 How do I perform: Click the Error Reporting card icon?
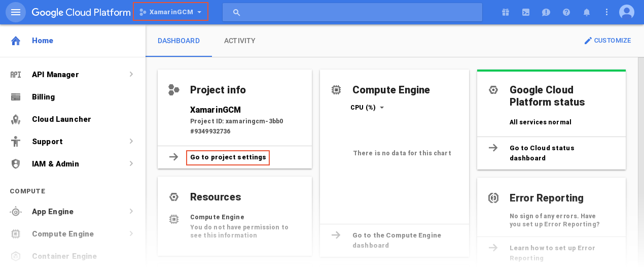pyautogui.click(x=493, y=198)
